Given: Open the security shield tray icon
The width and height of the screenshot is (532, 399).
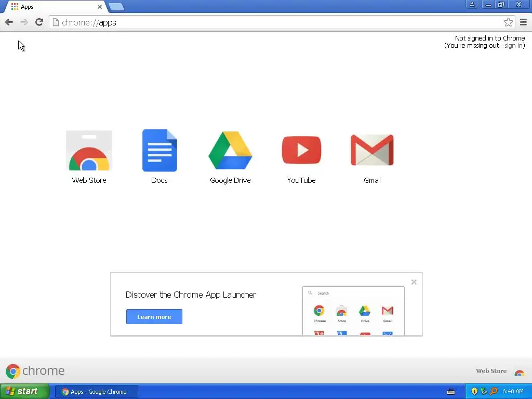Looking at the screenshot, I should pos(474,392).
